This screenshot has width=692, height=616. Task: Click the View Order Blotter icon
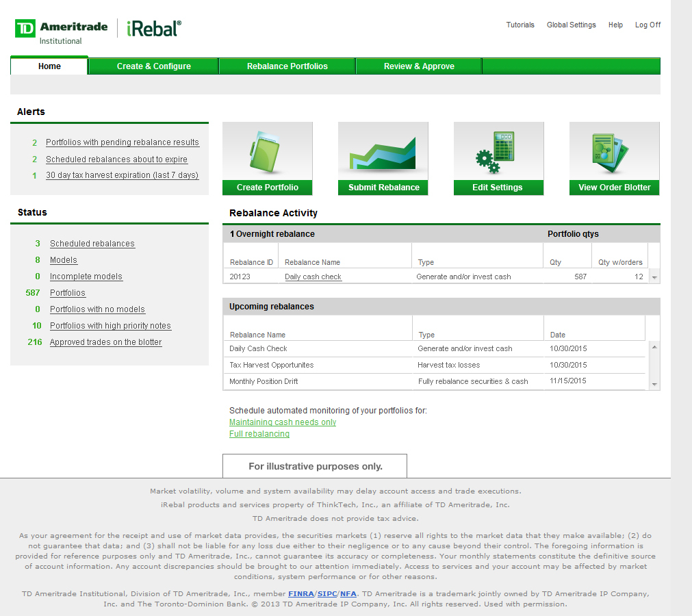[x=614, y=151]
